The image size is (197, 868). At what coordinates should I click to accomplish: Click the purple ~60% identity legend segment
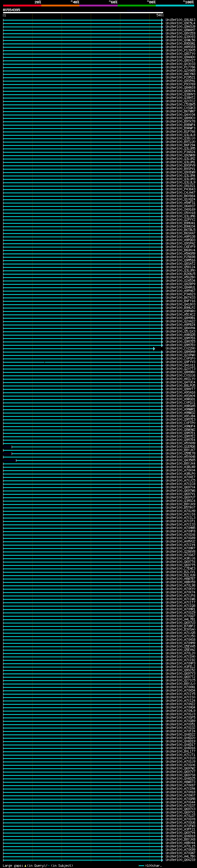click(x=99, y=6)
